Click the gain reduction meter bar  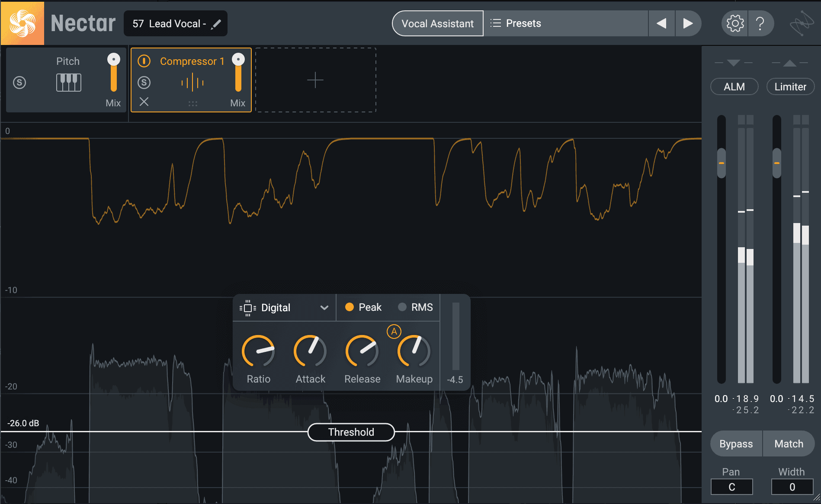pos(456,336)
